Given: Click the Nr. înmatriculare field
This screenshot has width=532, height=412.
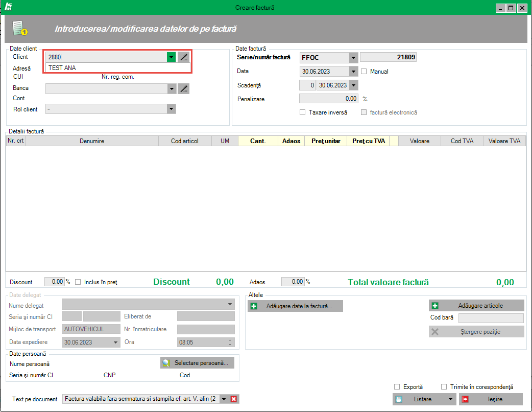Looking at the screenshot, I should [x=206, y=329].
